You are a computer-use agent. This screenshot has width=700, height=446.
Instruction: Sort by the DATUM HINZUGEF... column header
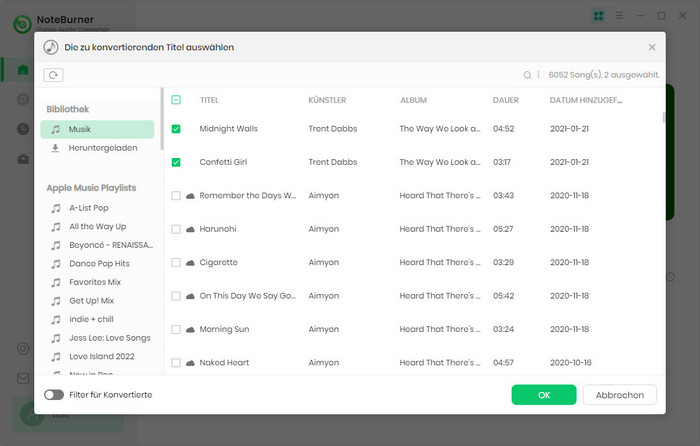[586, 100]
